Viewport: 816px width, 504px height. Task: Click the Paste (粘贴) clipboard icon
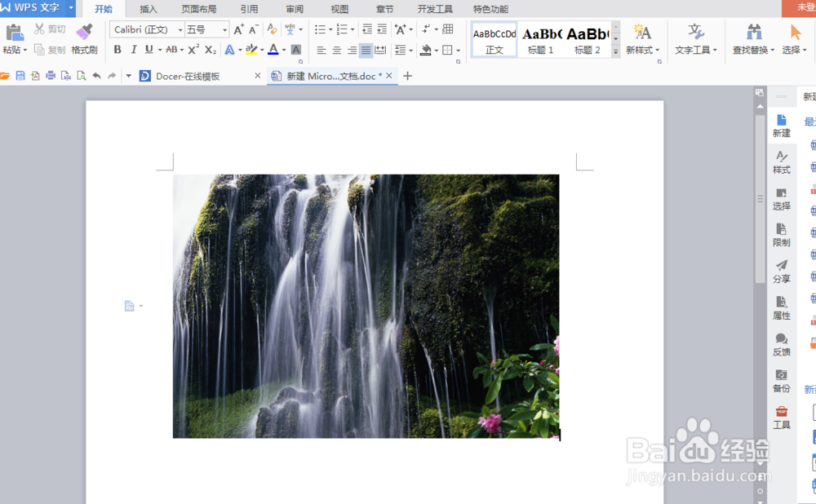(15, 33)
